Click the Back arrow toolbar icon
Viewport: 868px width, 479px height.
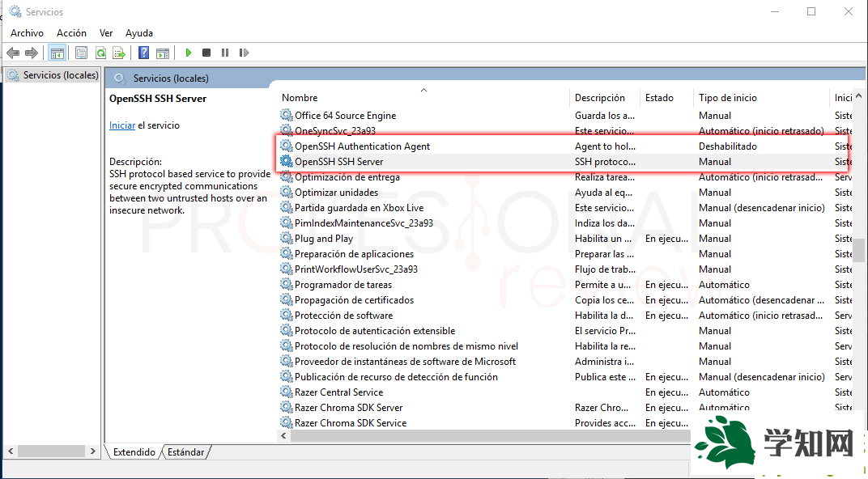pyautogui.click(x=13, y=53)
